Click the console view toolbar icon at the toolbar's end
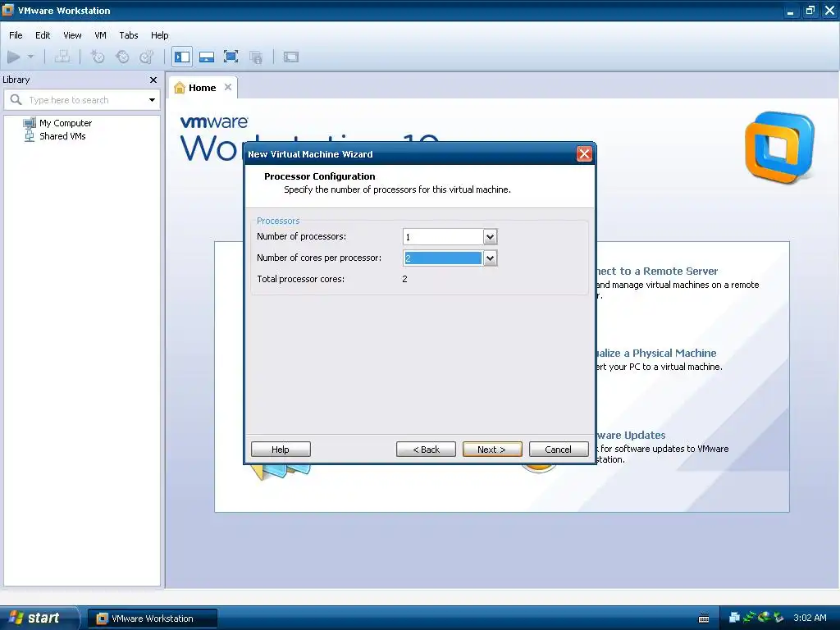Screen dimensions: 840x630 coord(291,57)
